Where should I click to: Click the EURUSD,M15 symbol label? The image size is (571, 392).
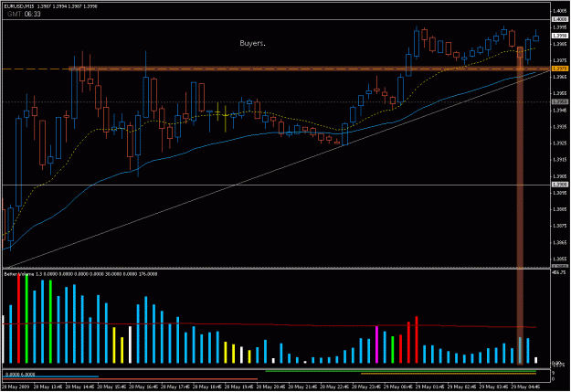click(19, 6)
